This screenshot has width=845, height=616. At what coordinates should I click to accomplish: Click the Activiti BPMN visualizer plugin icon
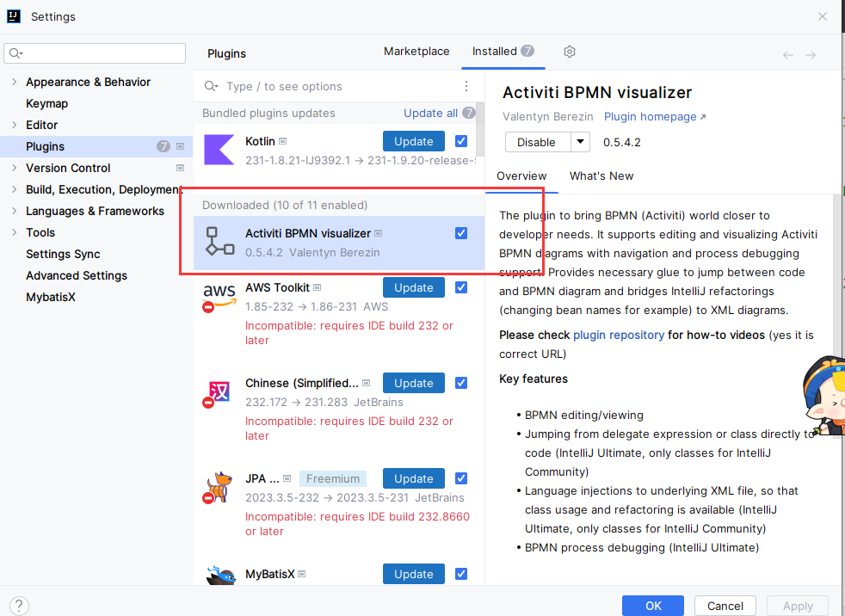[x=219, y=241]
